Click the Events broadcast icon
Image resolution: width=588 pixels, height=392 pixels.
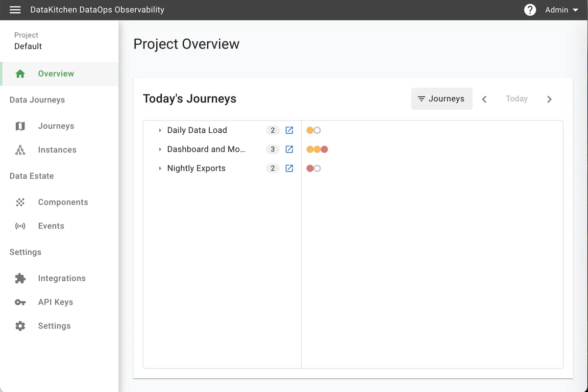click(20, 226)
